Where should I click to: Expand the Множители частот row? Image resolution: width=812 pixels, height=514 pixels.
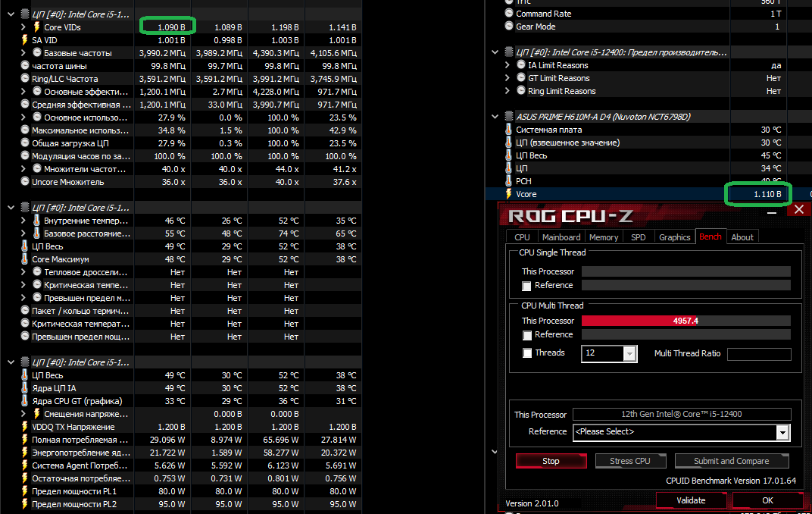point(23,169)
